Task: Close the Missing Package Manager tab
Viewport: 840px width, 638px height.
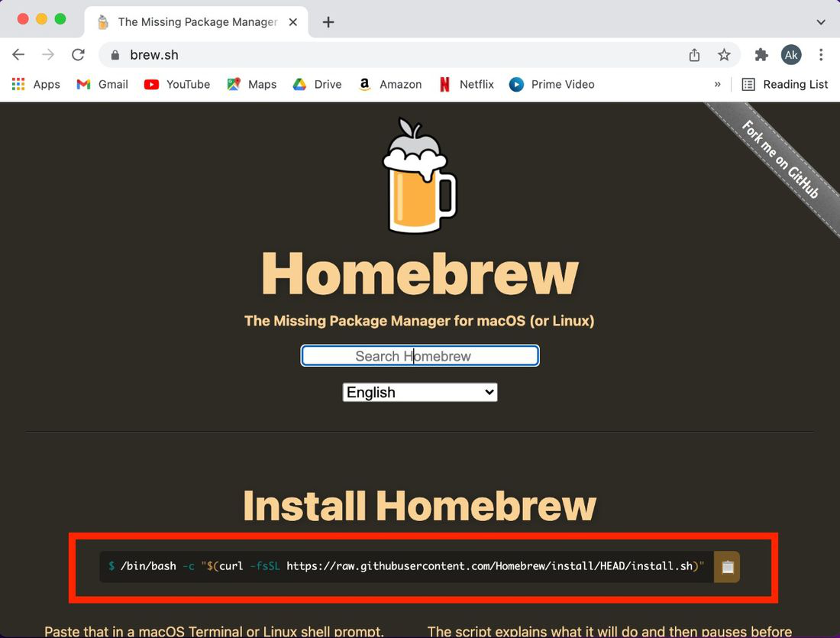Action: [x=293, y=22]
